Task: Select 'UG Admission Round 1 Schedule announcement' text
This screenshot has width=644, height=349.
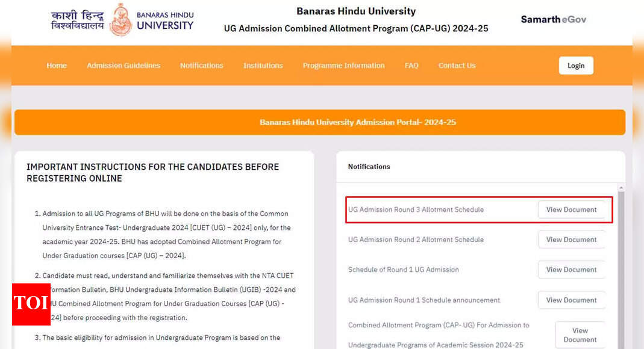Action: click(424, 300)
